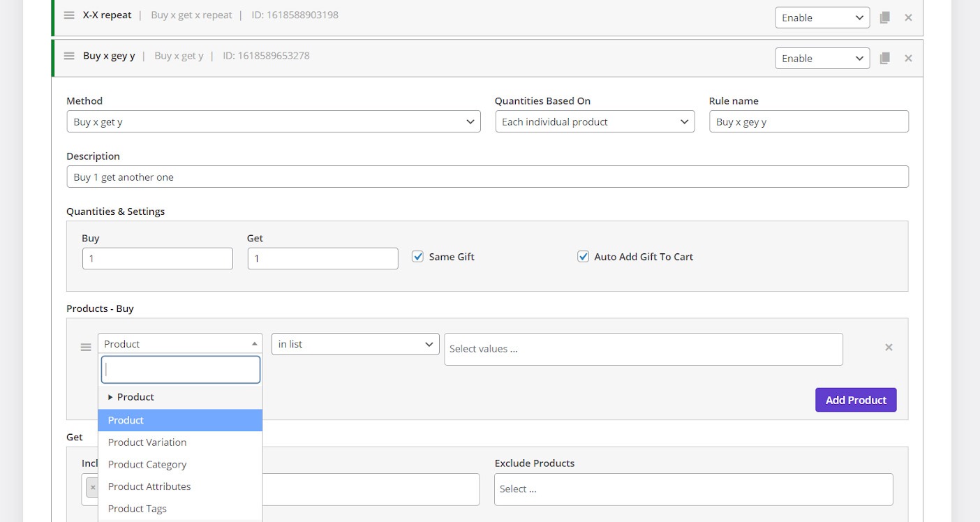Open the Method dropdown
980x522 pixels.
(x=273, y=121)
